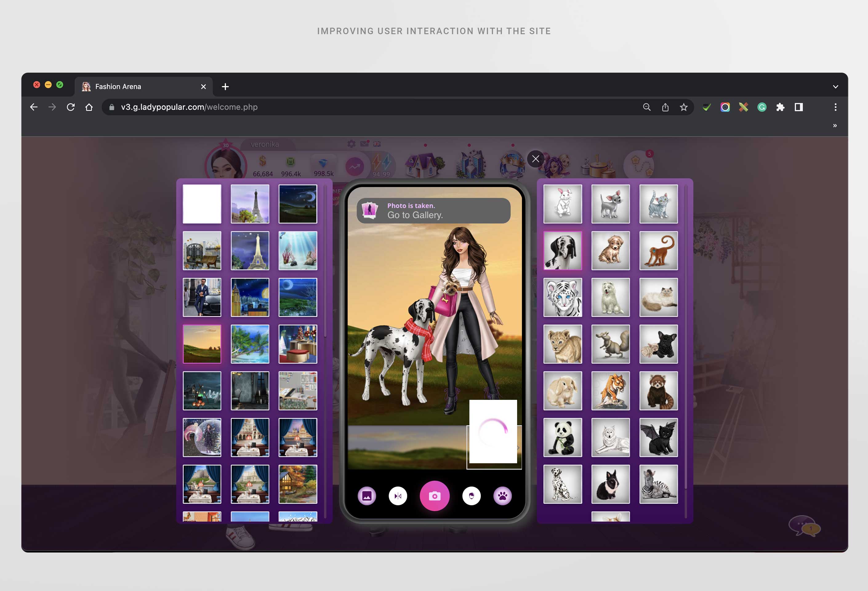
Task: Open a new browser tab
Action: (x=225, y=87)
